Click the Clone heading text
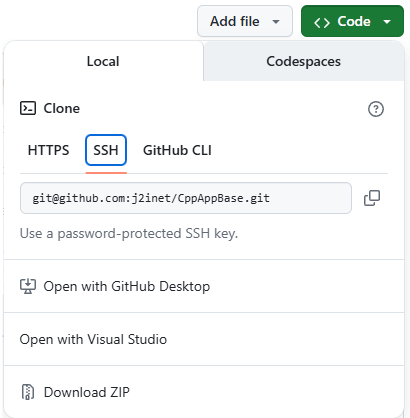Image resolution: width=410 pixels, height=418 pixels. pos(62,109)
